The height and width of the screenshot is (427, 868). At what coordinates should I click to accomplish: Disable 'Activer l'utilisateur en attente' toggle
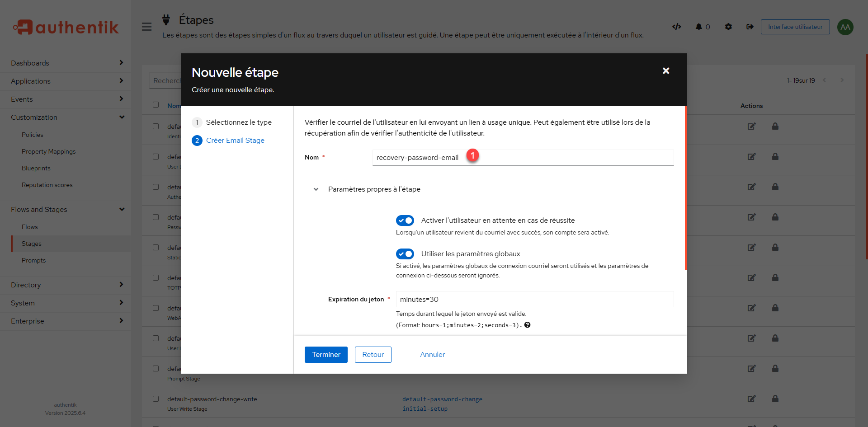point(405,221)
